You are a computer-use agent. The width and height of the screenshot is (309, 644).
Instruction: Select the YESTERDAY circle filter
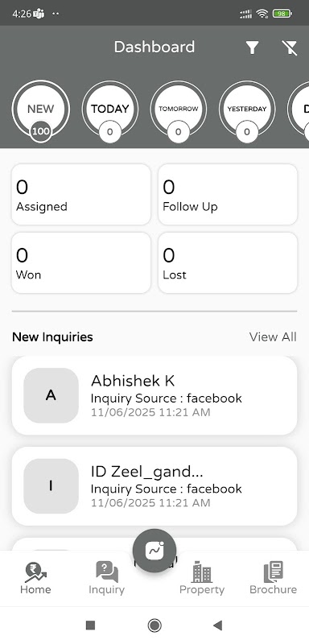click(247, 109)
